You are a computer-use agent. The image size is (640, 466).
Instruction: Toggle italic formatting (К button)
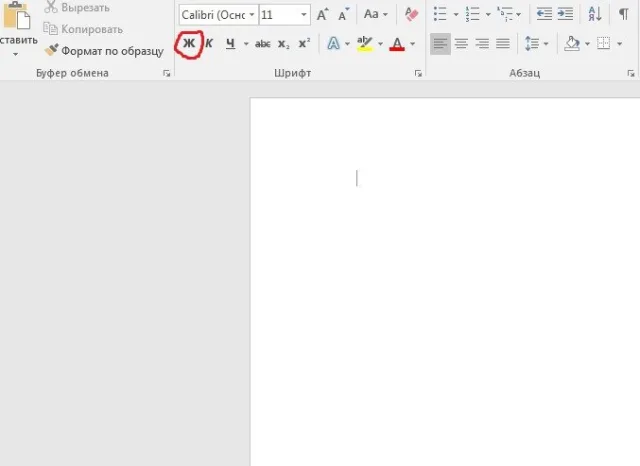coord(209,43)
